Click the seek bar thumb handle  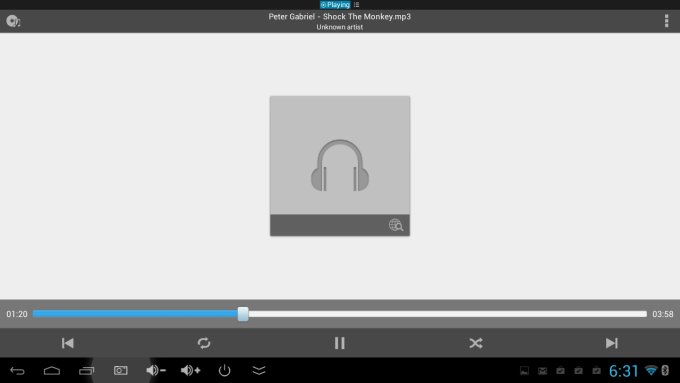tap(243, 314)
